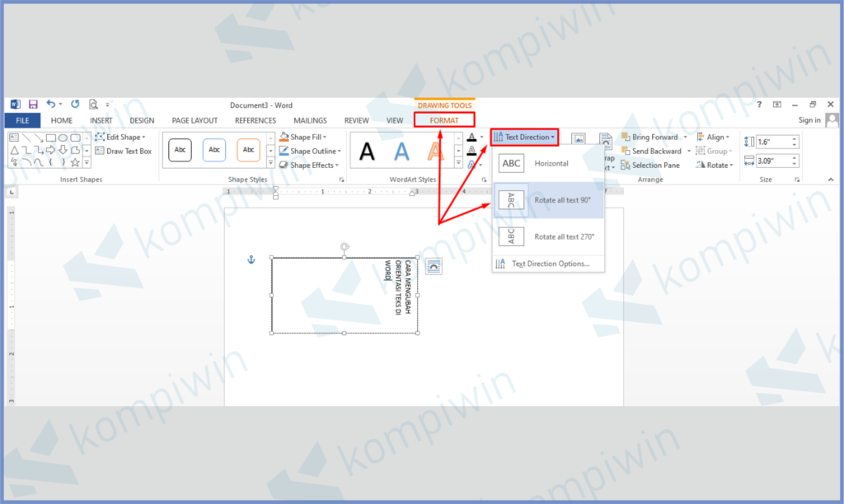This screenshot has height=504, width=844.
Task: Select the oval shape in Insert Shapes gallery
Action: click(x=63, y=138)
